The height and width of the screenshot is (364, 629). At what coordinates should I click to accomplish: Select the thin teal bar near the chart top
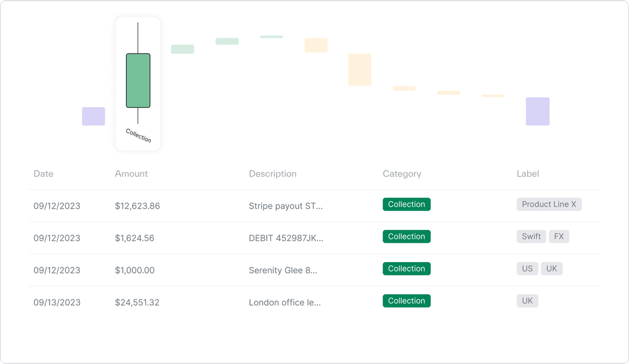tap(271, 36)
